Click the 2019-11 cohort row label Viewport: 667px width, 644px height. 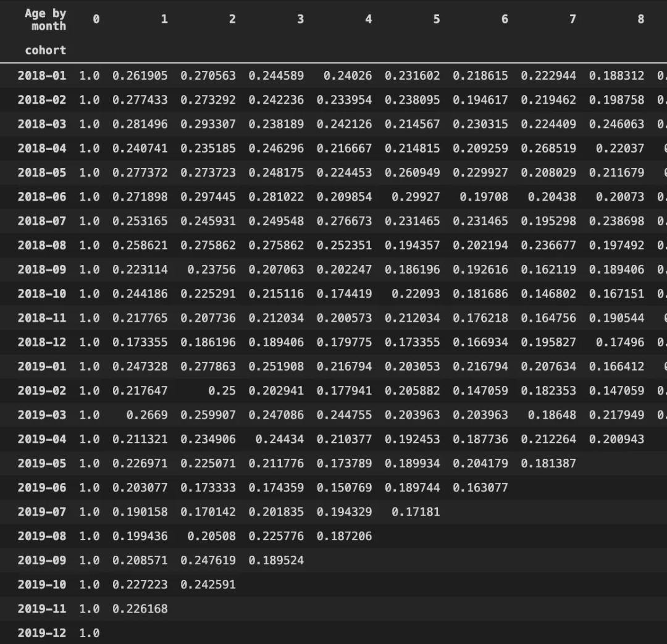pos(42,609)
